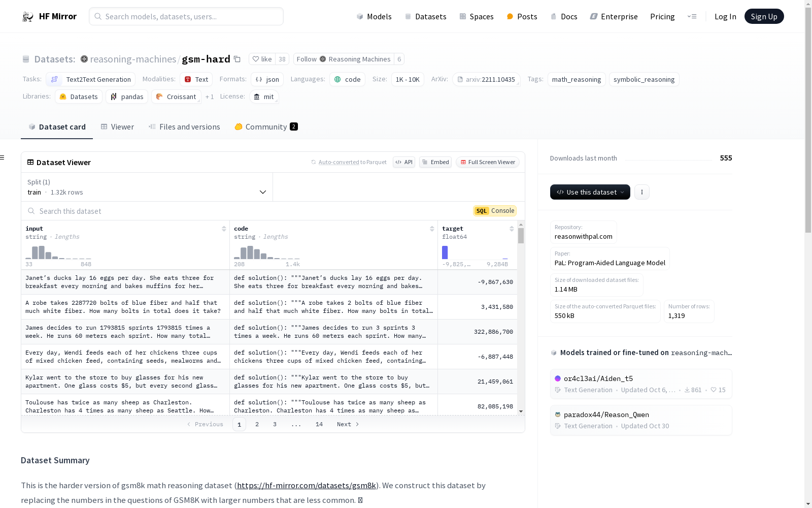Screen dimensions: 812x508
Task: Click the symbolic_reasoning tag
Action: [x=644, y=79]
